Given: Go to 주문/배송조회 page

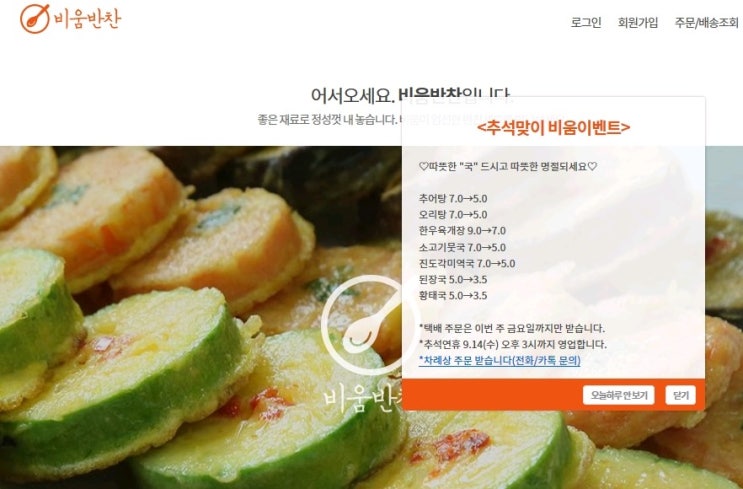Looking at the screenshot, I should (706, 22).
